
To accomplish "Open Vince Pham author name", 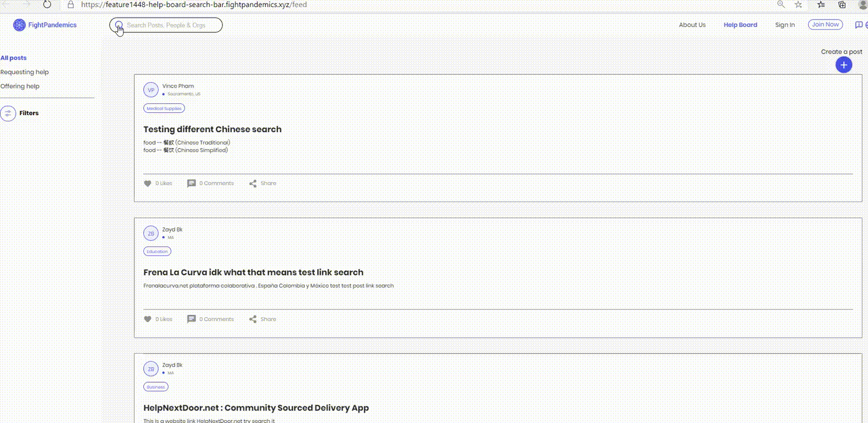I will pos(178,86).
